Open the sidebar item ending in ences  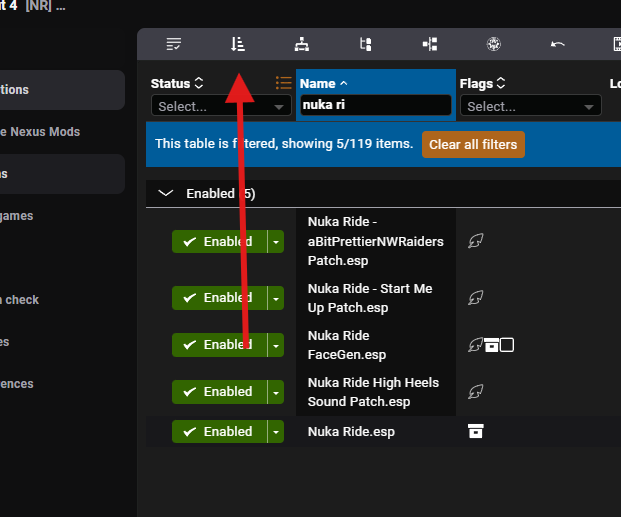point(17,384)
